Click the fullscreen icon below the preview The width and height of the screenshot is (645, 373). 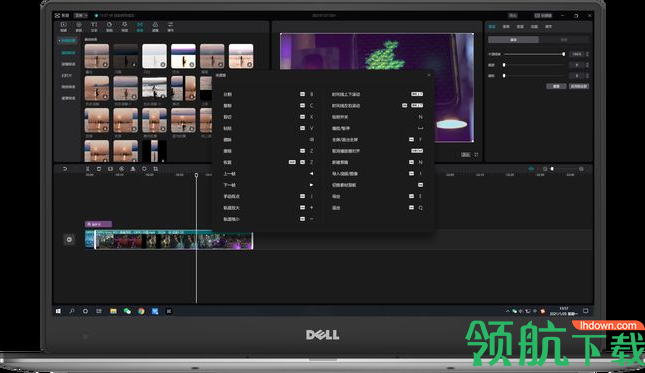pyautogui.click(x=476, y=155)
